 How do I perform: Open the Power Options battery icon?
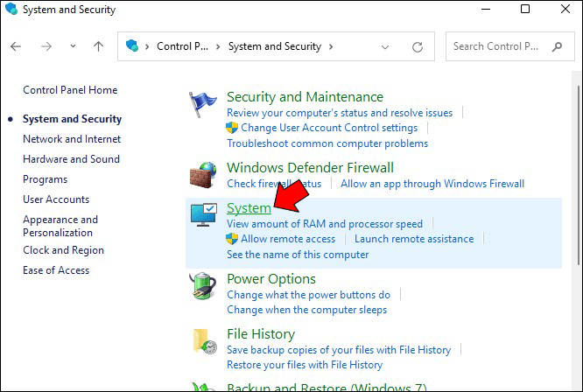click(x=203, y=286)
